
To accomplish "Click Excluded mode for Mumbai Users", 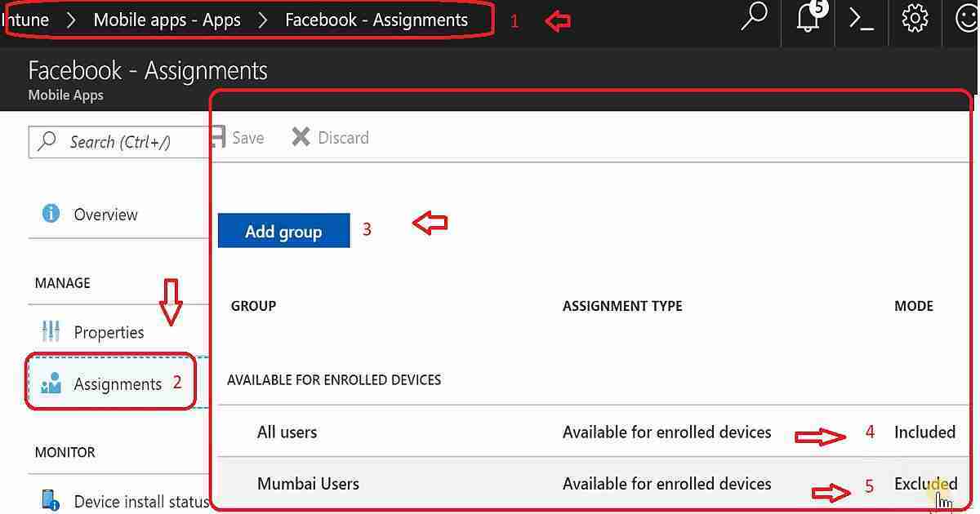I will tap(925, 484).
